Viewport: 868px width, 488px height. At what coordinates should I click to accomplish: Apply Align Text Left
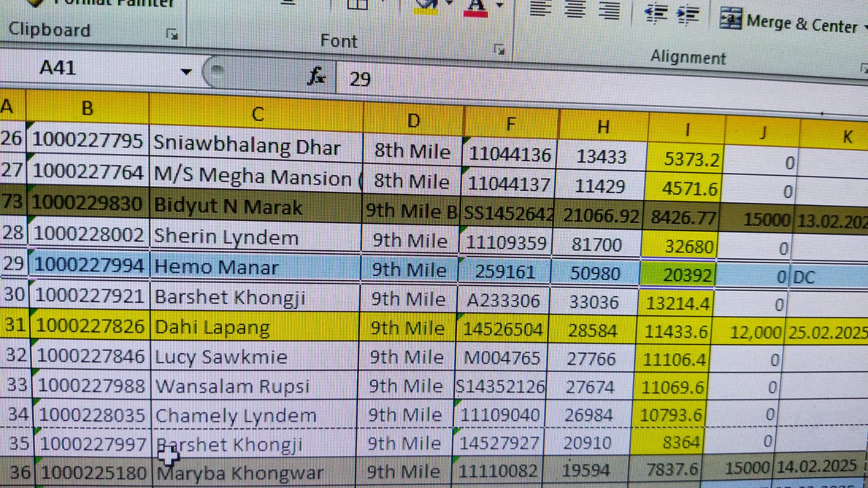pos(540,8)
